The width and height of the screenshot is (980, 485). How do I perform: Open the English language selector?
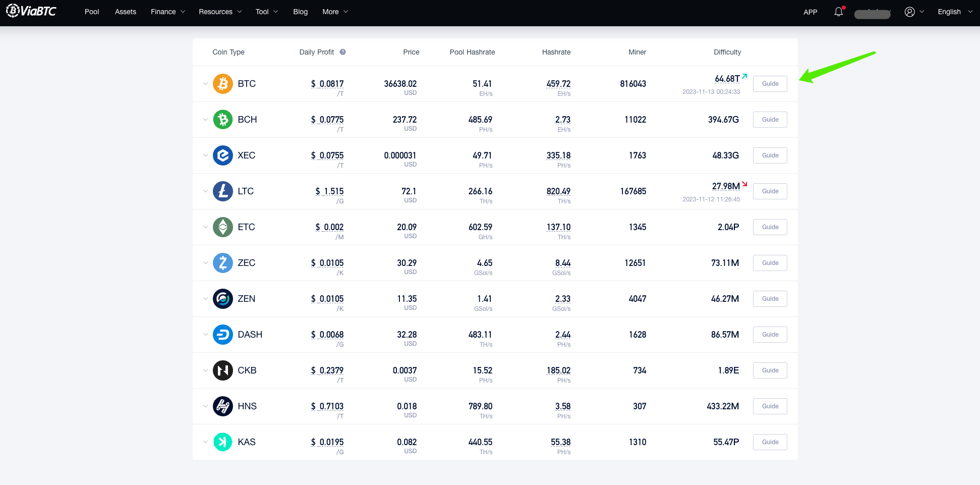click(955, 12)
